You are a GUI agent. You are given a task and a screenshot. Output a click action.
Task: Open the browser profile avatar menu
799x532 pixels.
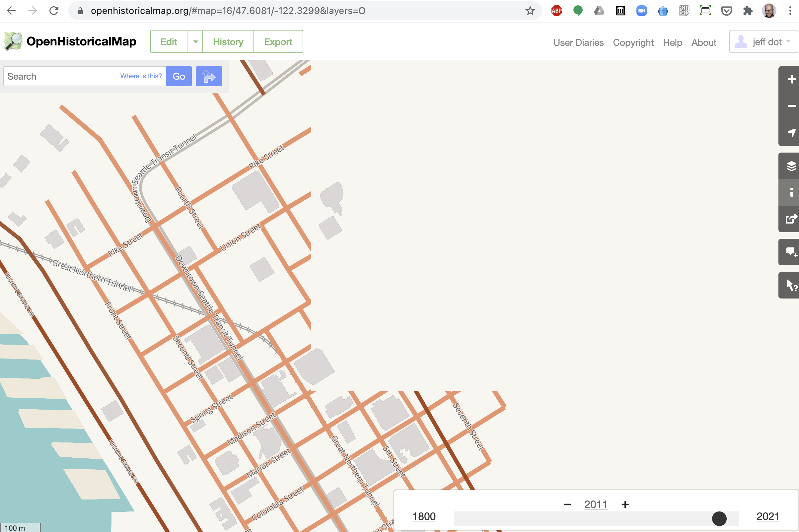pos(769,11)
